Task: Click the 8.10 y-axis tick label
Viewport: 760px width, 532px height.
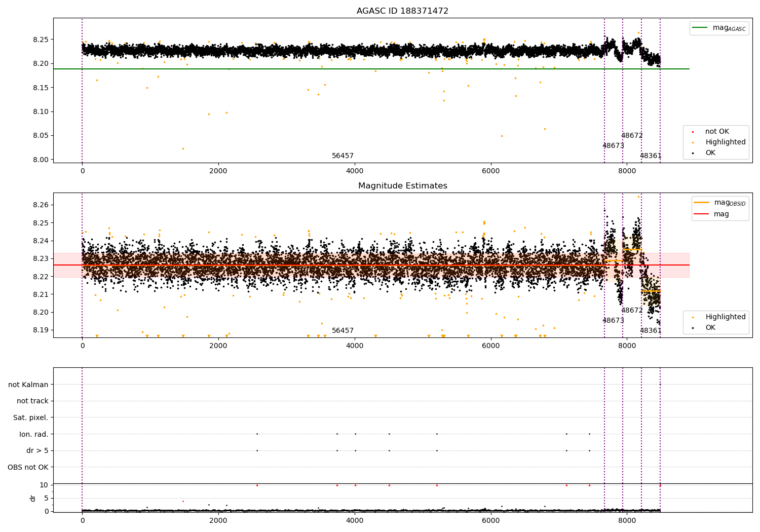Action: [x=41, y=111]
